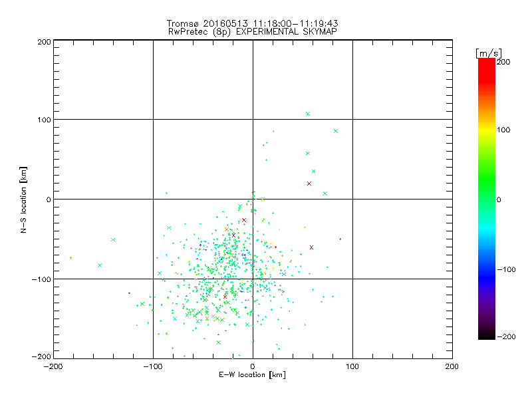Click the lowest green X marker near -180 km south

click(219, 342)
